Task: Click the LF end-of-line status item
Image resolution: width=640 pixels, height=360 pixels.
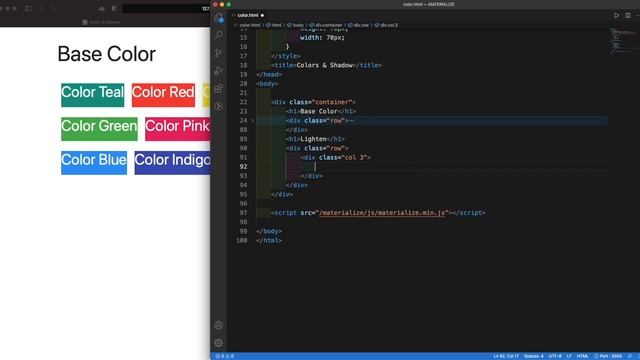Action: point(569,356)
